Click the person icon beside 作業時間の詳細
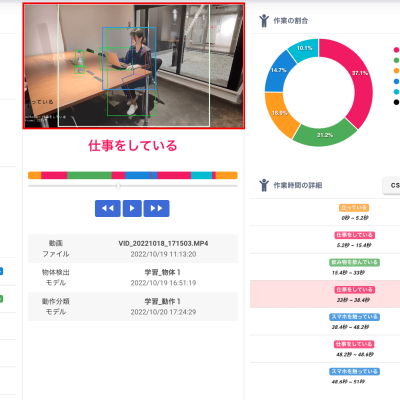400x400 pixels. [x=264, y=185]
